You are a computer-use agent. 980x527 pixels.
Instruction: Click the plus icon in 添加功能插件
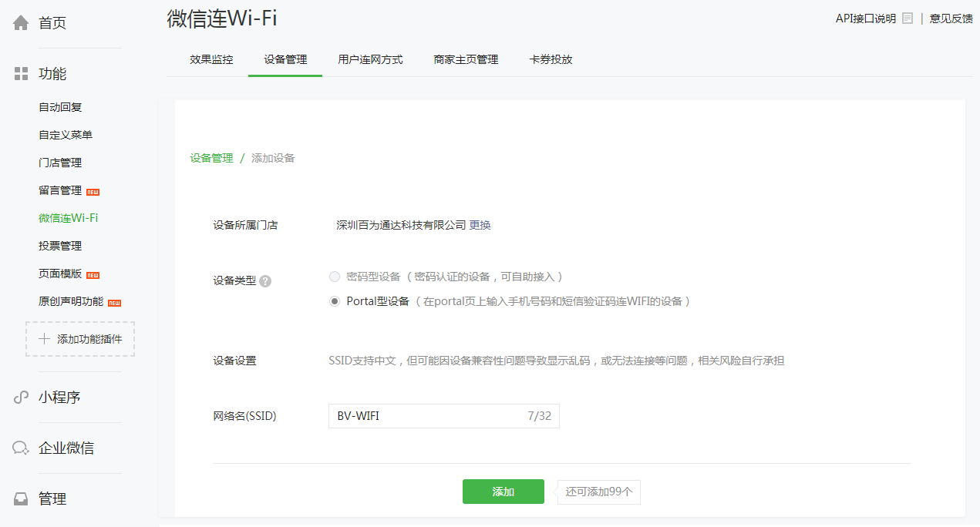[45, 339]
